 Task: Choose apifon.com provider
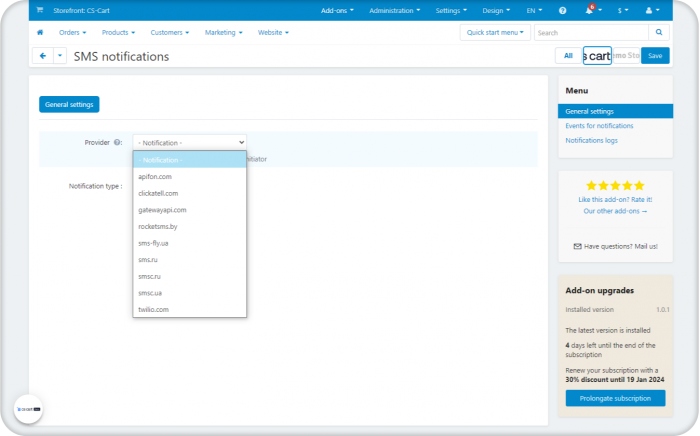[190, 177]
